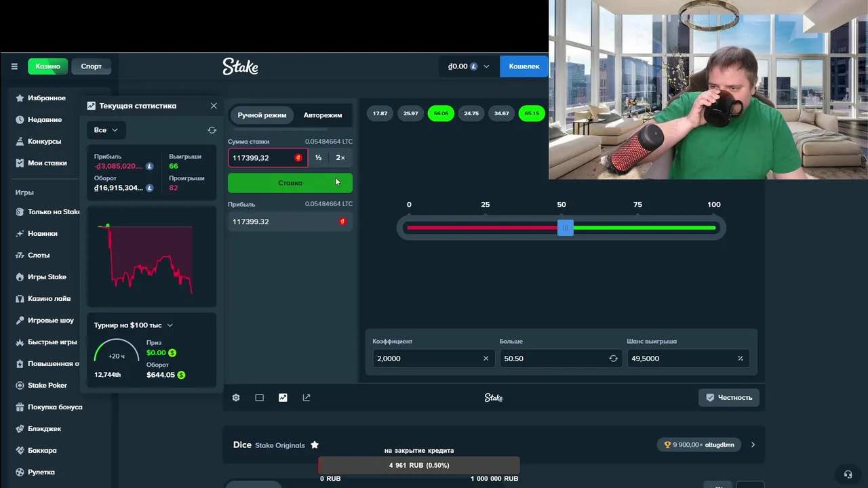Image resolution: width=868 pixels, height=488 pixels.
Task: Close the Текущая статистика panel
Action: click(x=214, y=106)
